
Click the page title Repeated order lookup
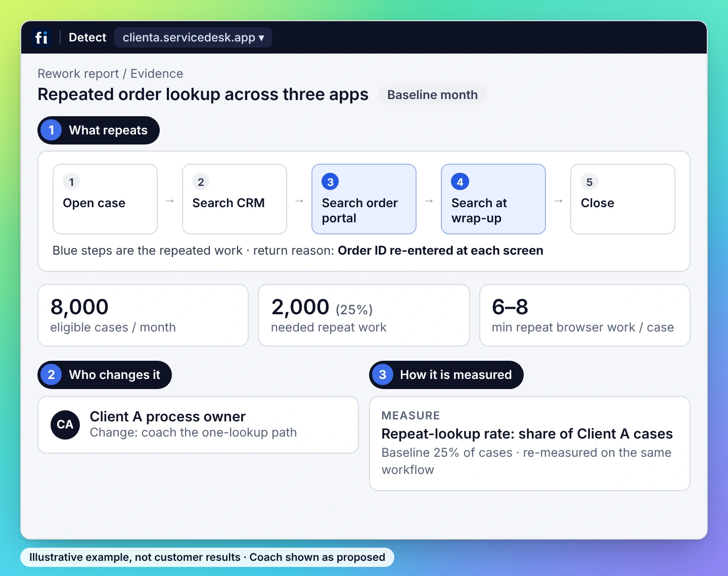203,94
